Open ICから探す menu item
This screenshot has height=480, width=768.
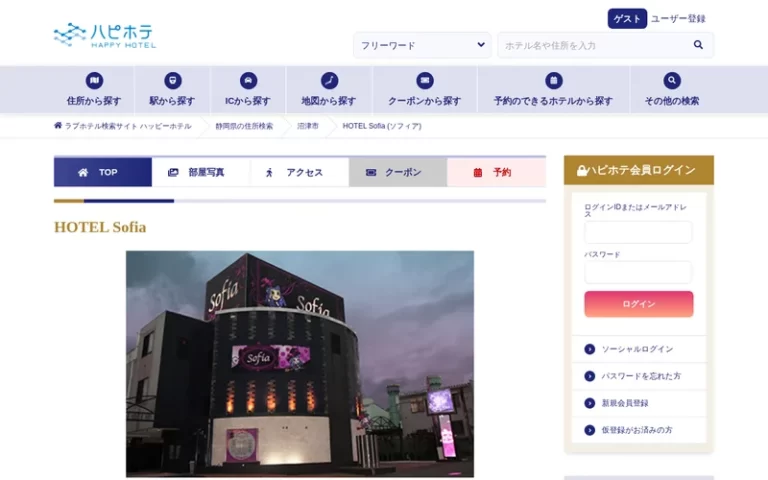click(248, 90)
